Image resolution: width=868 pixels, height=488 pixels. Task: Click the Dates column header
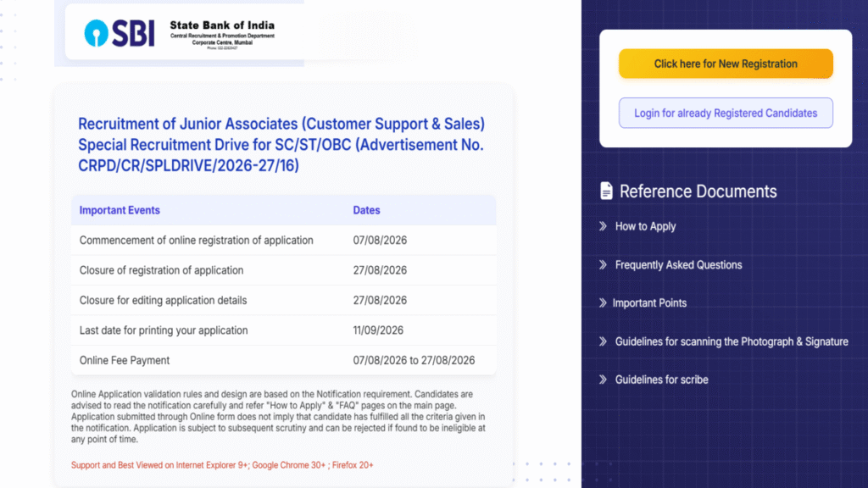pos(366,210)
